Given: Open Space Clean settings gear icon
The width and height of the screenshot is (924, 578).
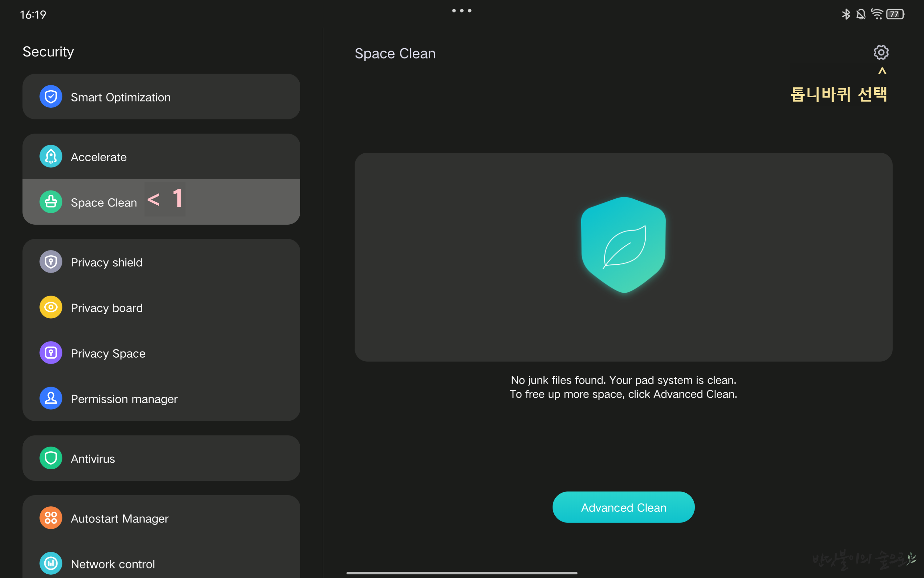Looking at the screenshot, I should point(881,52).
